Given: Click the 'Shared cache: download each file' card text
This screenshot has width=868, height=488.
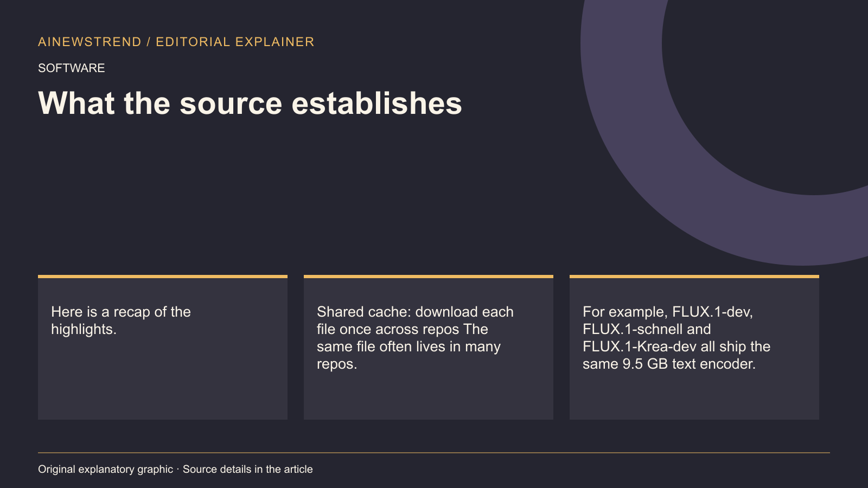Looking at the screenshot, I should 415,338.
